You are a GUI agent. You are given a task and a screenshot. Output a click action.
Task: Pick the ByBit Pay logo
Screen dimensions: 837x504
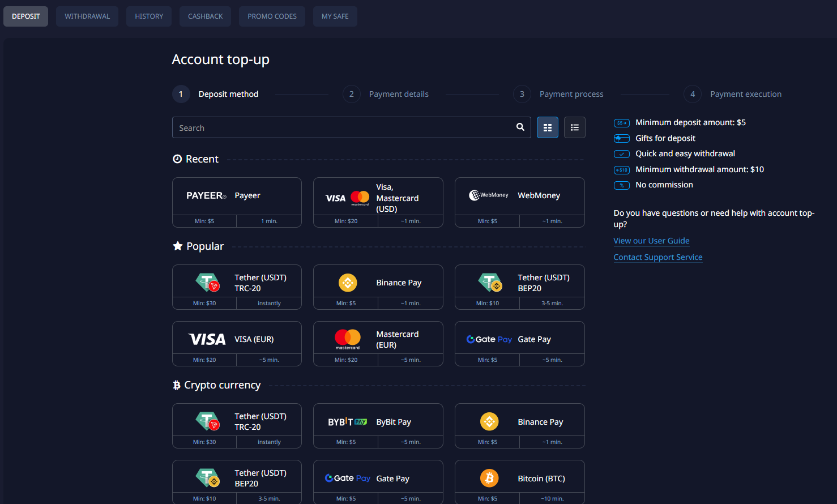point(347,422)
